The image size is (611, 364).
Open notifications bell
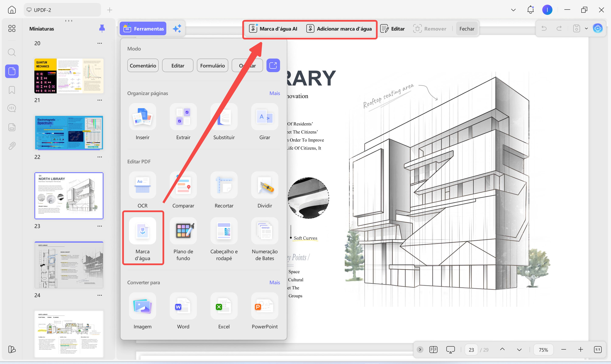531,10
